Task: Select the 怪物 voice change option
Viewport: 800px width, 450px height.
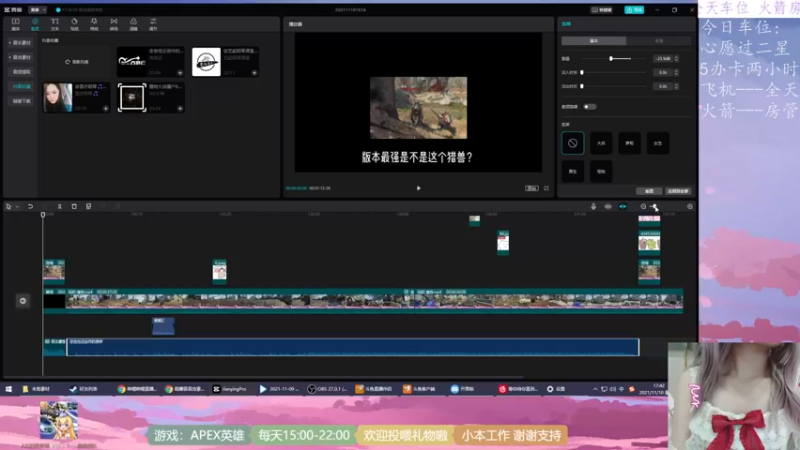Action: [601, 171]
